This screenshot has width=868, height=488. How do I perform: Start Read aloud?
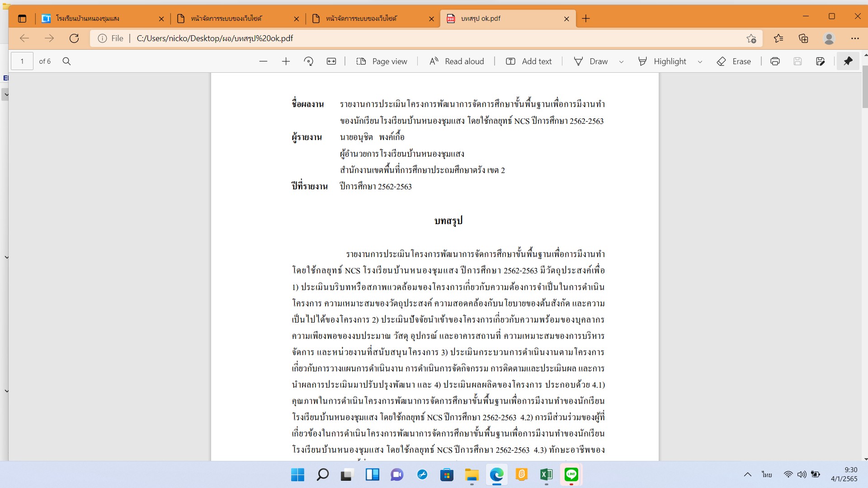click(x=457, y=61)
